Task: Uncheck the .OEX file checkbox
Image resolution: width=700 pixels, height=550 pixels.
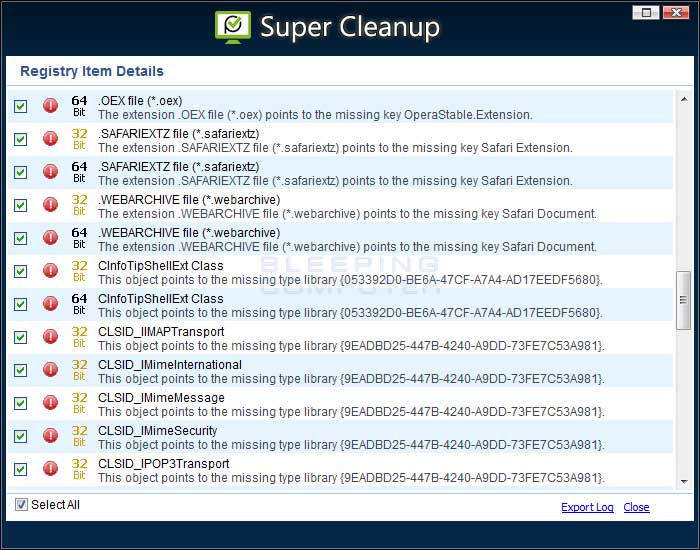Action: pyautogui.click(x=21, y=106)
